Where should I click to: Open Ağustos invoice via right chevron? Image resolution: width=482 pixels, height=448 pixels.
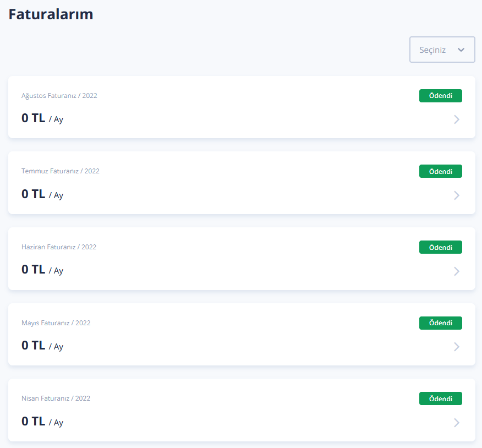point(457,119)
